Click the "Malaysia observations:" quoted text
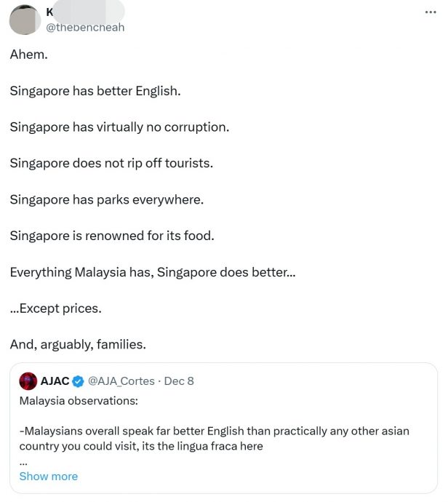448x502 pixels. [78, 402]
